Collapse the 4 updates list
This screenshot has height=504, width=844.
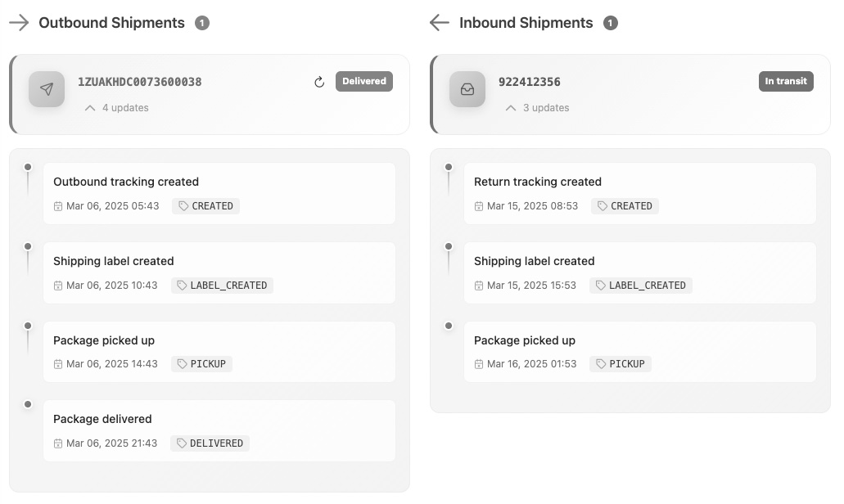coord(90,108)
